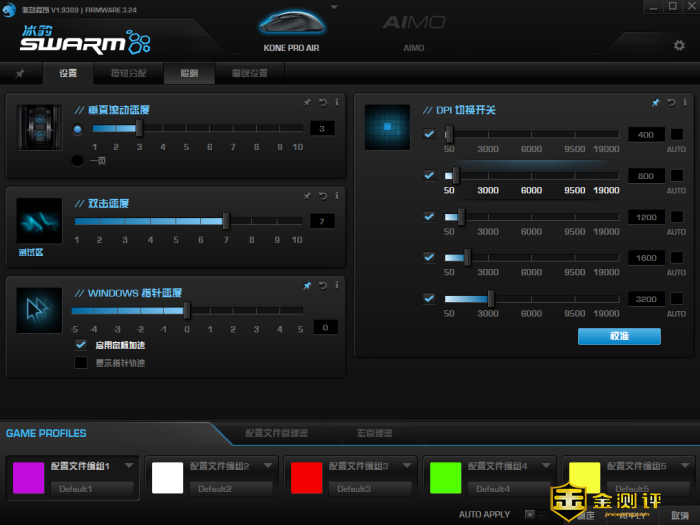Open the Default3 profile dropdown
The width and height of the screenshot is (700, 525).
(x=370, y=489)
